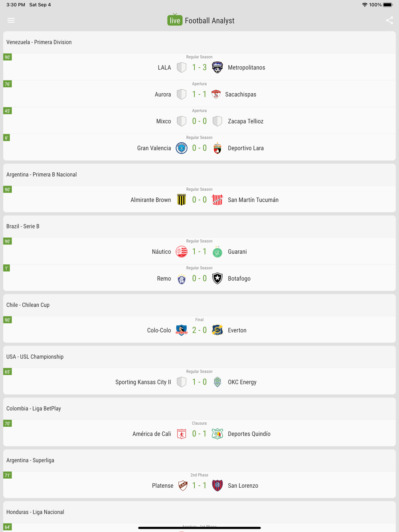Tap the 76' minute badge for Aurora match

click(x=8, y=84)
